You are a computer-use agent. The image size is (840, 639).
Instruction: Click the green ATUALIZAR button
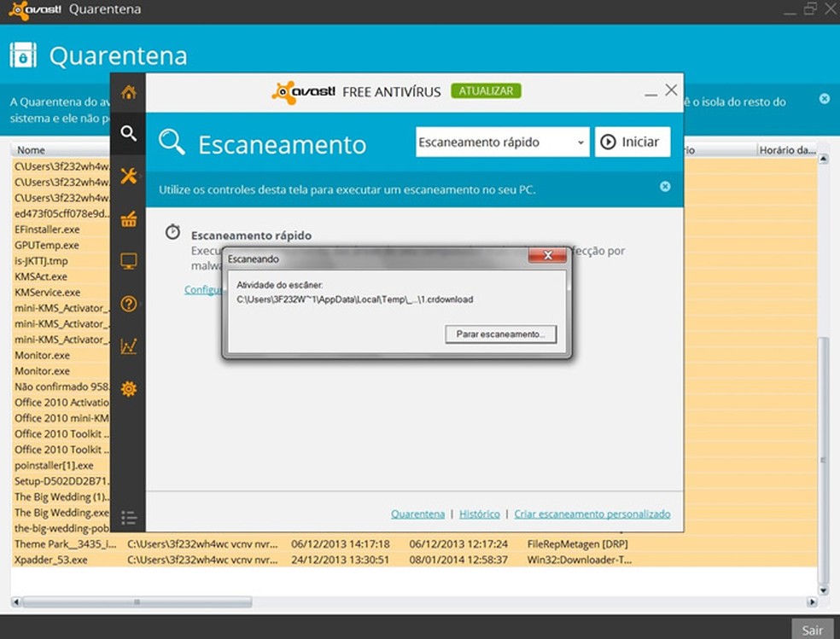pos(486,91)
